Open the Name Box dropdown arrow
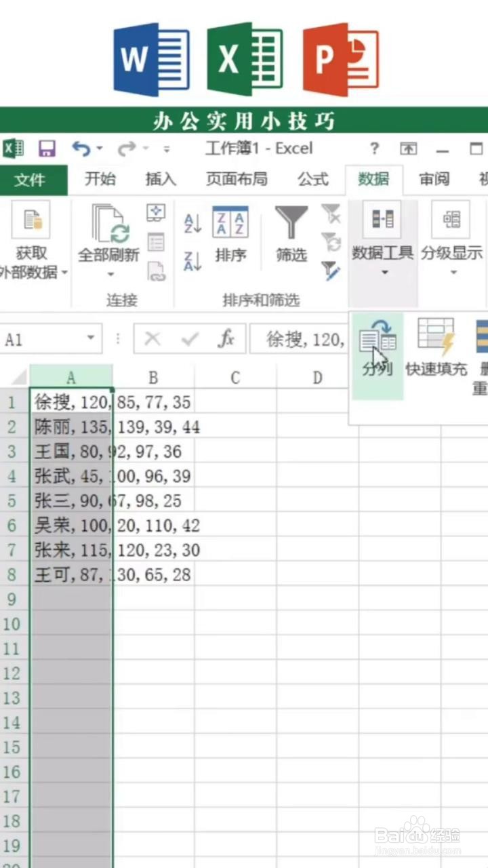This screenshot has height=868, width=488. tap(90, 338)
